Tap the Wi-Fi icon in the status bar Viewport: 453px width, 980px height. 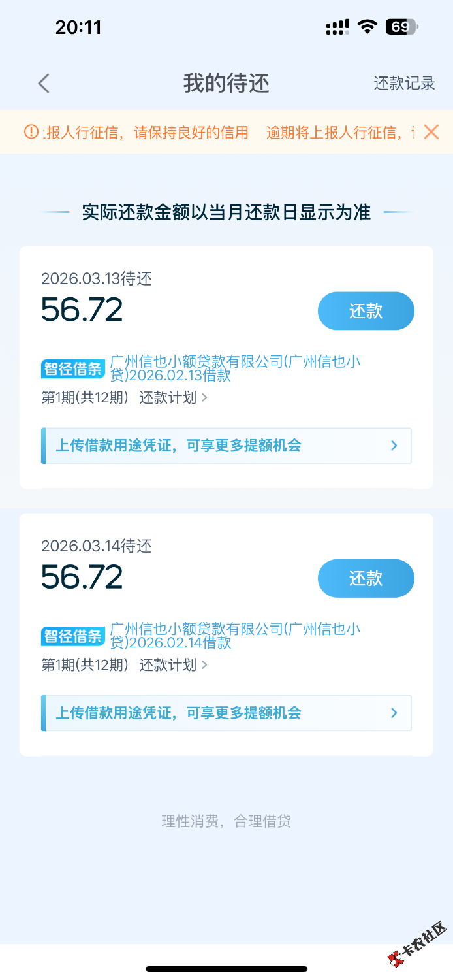tap(368, 27)
